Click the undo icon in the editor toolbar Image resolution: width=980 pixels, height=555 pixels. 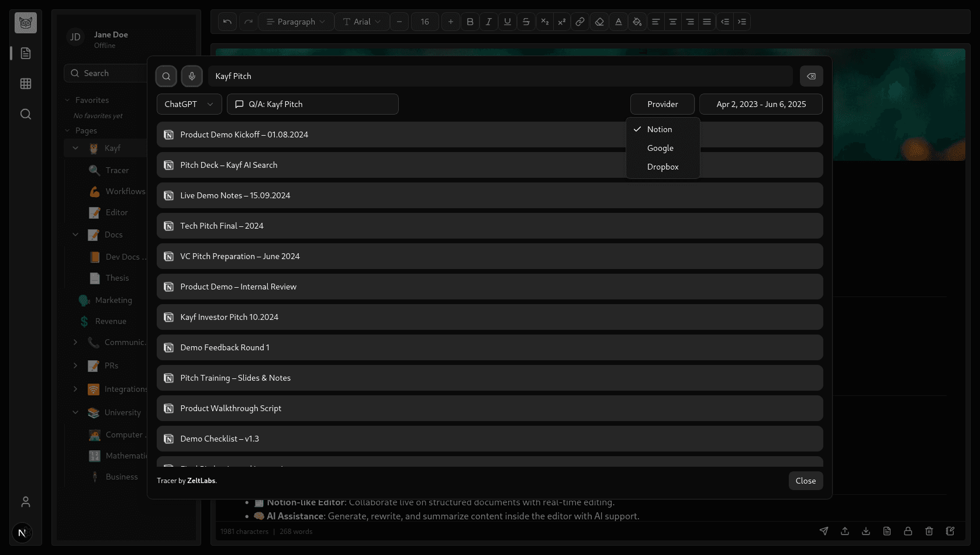[227, 22]
